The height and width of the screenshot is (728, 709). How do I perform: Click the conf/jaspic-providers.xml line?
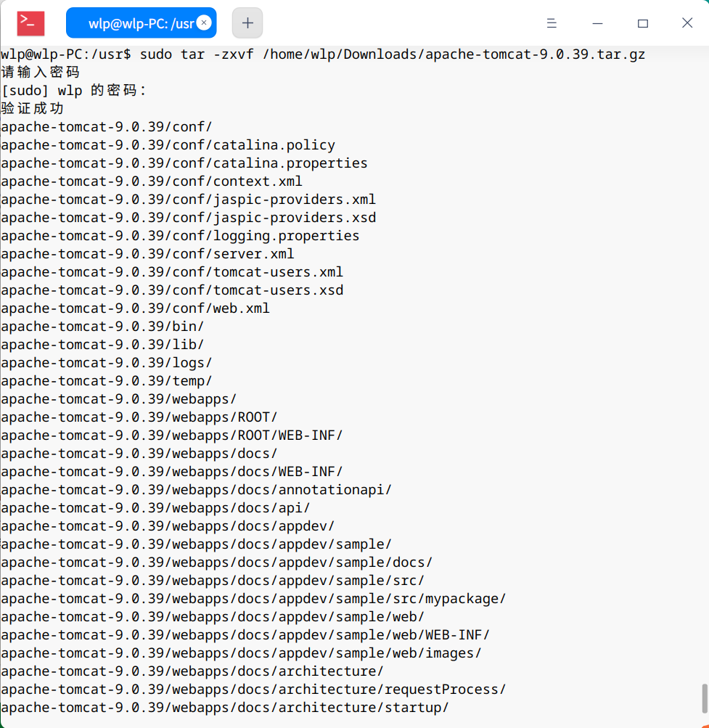tap(189, 199)
